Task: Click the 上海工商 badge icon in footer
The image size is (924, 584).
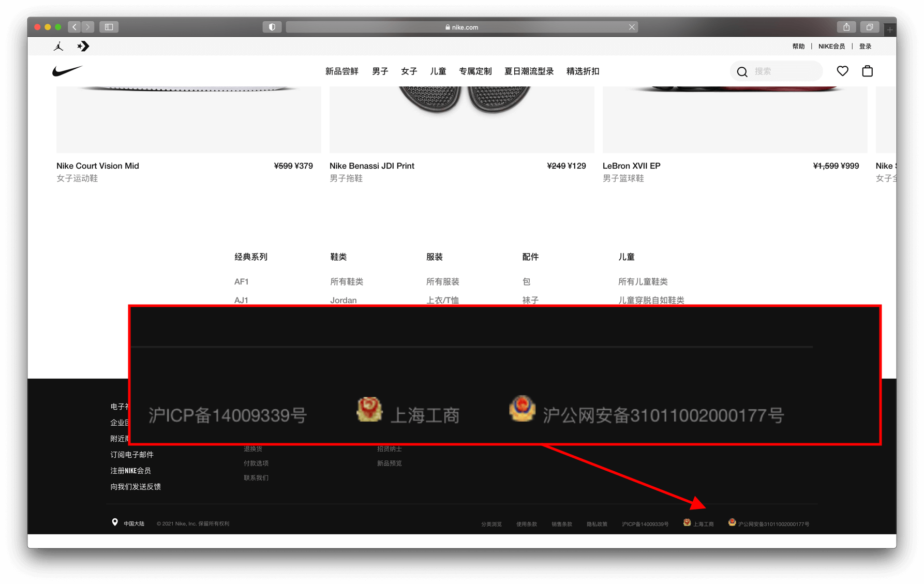Action: [687, 522]
